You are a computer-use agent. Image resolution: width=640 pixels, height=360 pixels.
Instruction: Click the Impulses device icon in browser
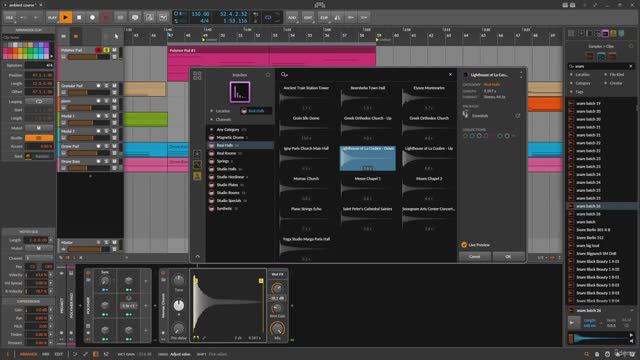(x=240, y=92)
